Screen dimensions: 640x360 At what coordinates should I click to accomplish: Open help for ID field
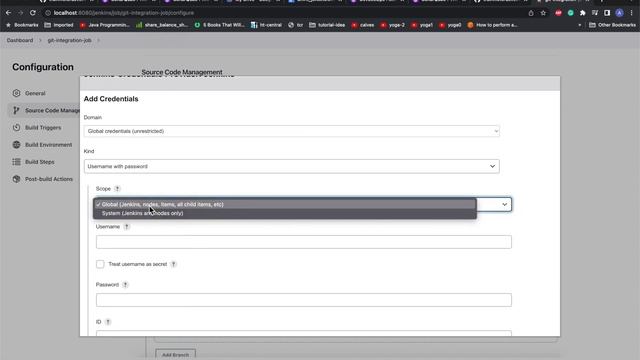(x=108, y=322)
